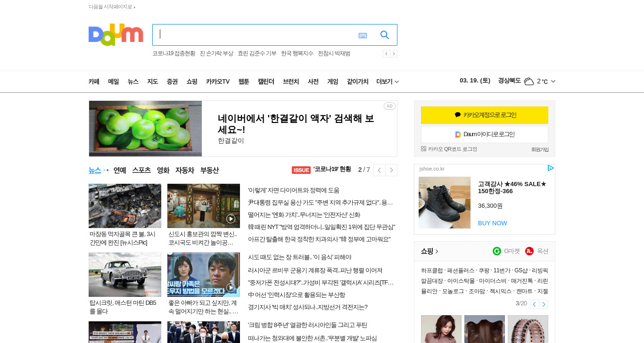The image size is (644, 343).
Task: Click the 회원가입 link
Action: coord(540,149)
